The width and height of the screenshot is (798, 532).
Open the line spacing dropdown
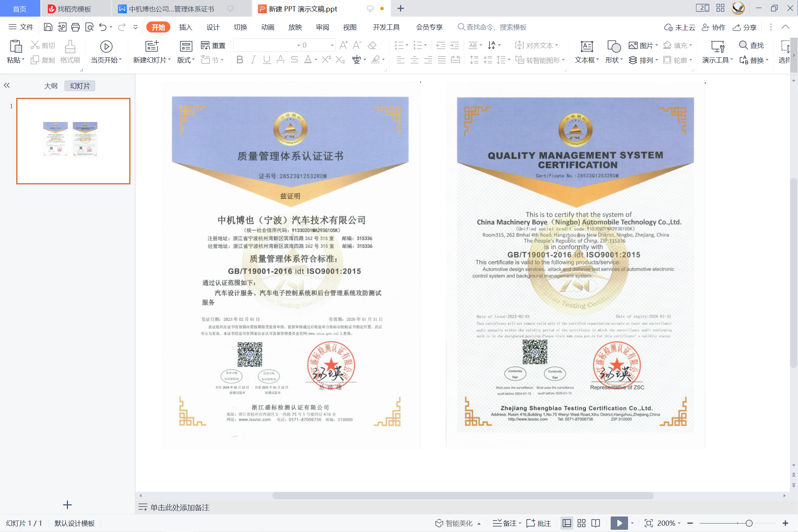[502, 60]
